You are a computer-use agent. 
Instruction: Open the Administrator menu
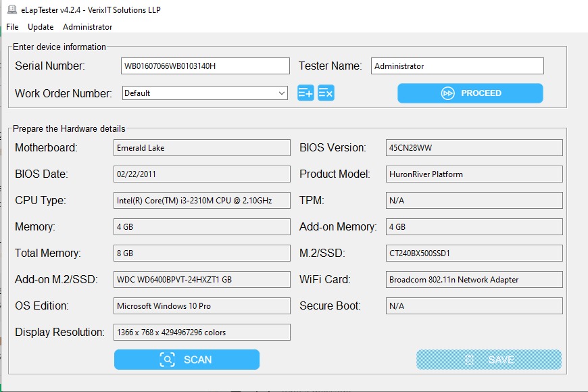coord(87,27)
